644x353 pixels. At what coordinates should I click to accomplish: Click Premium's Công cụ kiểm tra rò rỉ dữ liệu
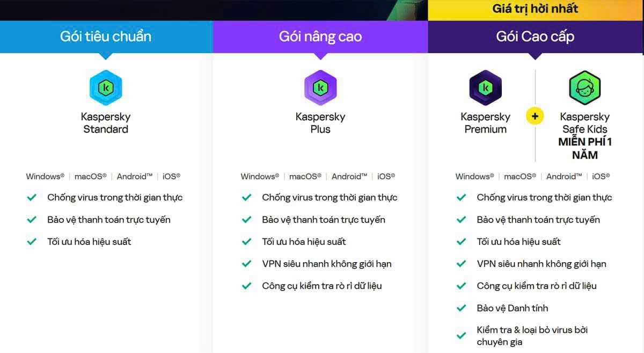537,286
